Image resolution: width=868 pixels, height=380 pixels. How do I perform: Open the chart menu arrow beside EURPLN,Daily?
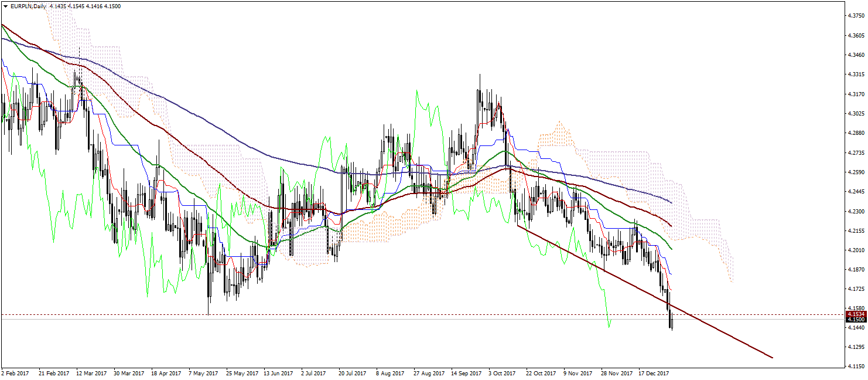click(5, 5)
